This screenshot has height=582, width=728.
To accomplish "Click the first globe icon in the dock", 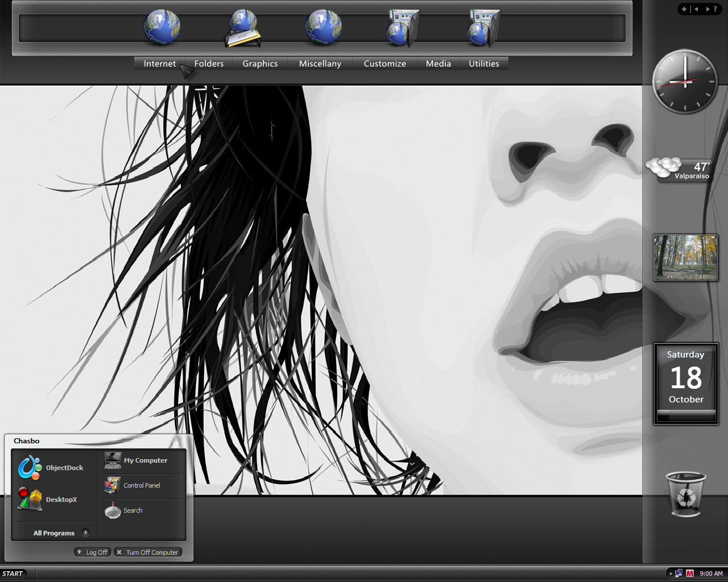I will tap(162, 27).
